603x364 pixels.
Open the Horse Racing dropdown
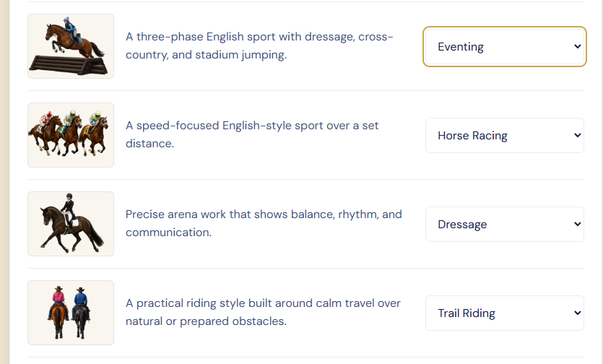pyautogui.click(x=505, y=136)
